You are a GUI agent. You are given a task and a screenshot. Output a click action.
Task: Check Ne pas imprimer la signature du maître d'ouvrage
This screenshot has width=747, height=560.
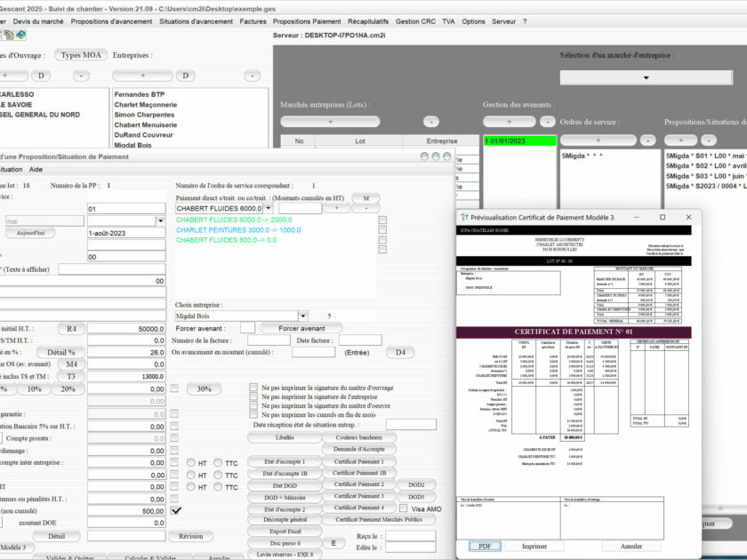point(253,388)
